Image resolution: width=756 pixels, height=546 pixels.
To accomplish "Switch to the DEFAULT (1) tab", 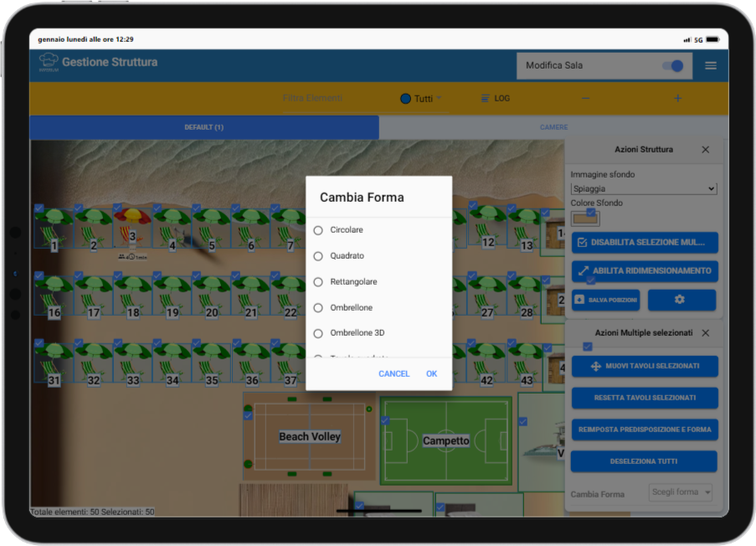I will pos(203,127).
